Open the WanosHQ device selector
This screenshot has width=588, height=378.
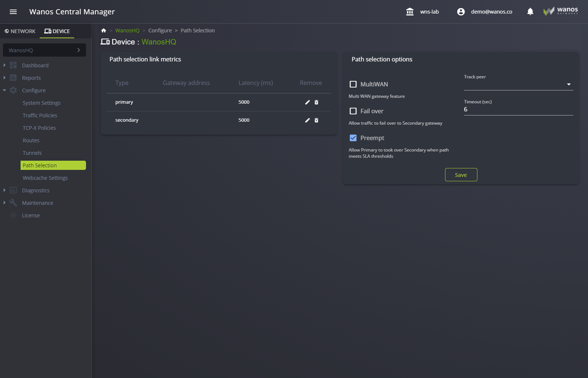pyautogui.click(x=44, y=50)
